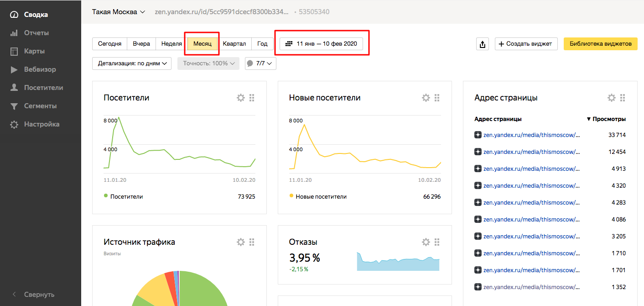
Task: Open settings gear of Источник трафика widget
Action: [x=241, y=242]
